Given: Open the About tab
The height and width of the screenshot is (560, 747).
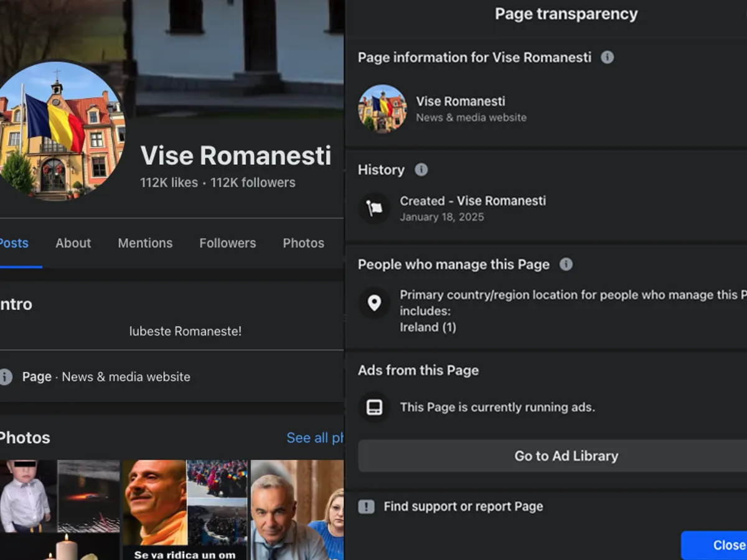Looking at the screenshot, I should coord(73,243).
